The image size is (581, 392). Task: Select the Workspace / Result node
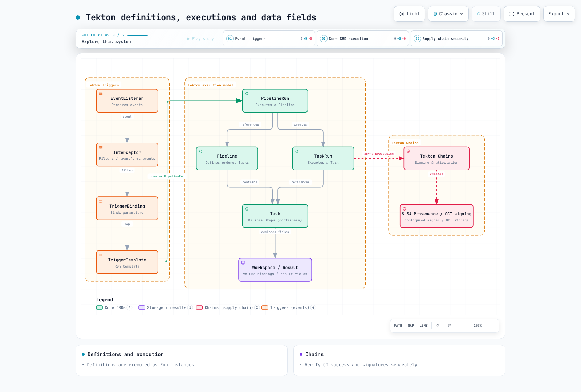[x=275, y=270]
